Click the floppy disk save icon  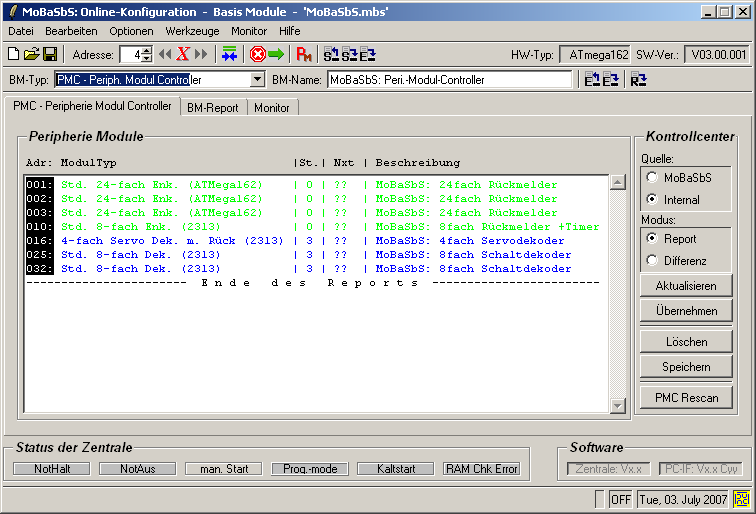pos(49,54)
